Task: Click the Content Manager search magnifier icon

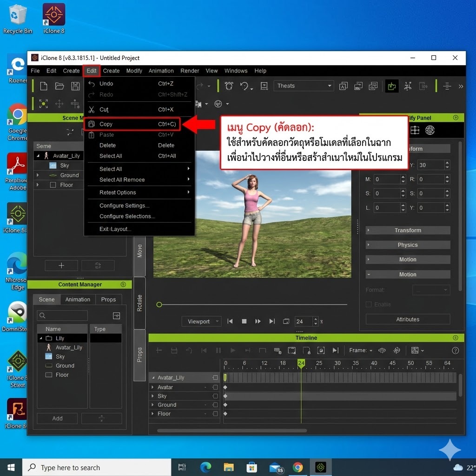Action: click(42, 316)
